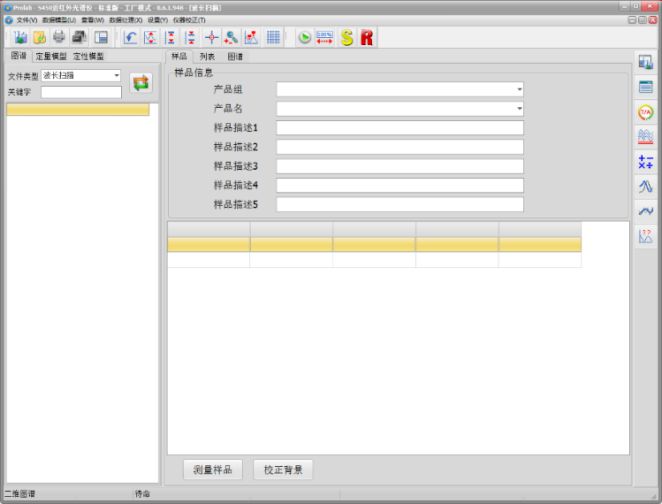Screen dimensions: 662x504
Task: Click the T/A conversion icon in right sidebar
Action: coord(645,112)
